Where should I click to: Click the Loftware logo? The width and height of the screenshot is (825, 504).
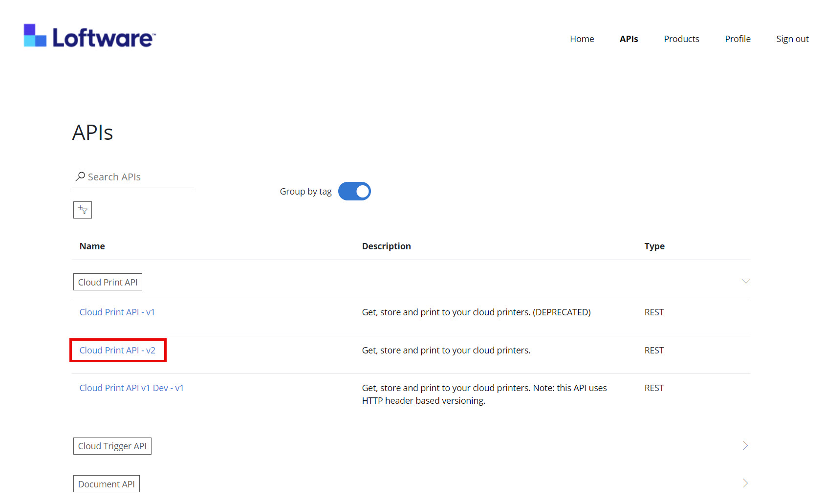pos(90,36)
